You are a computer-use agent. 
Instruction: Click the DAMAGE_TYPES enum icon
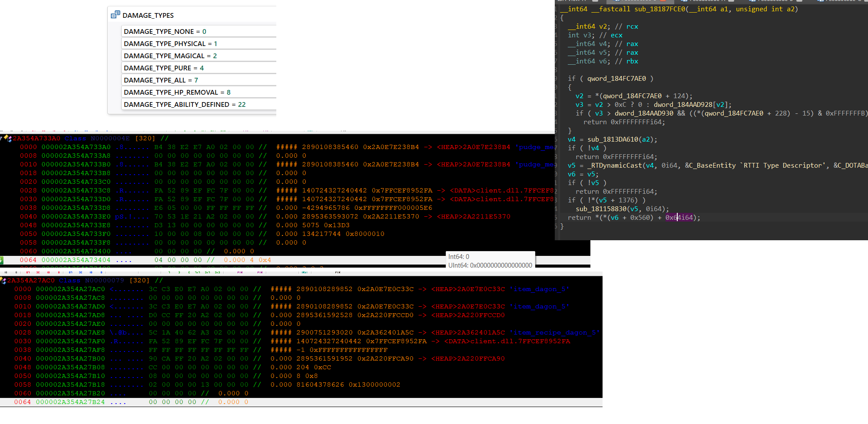pos(115,15)
